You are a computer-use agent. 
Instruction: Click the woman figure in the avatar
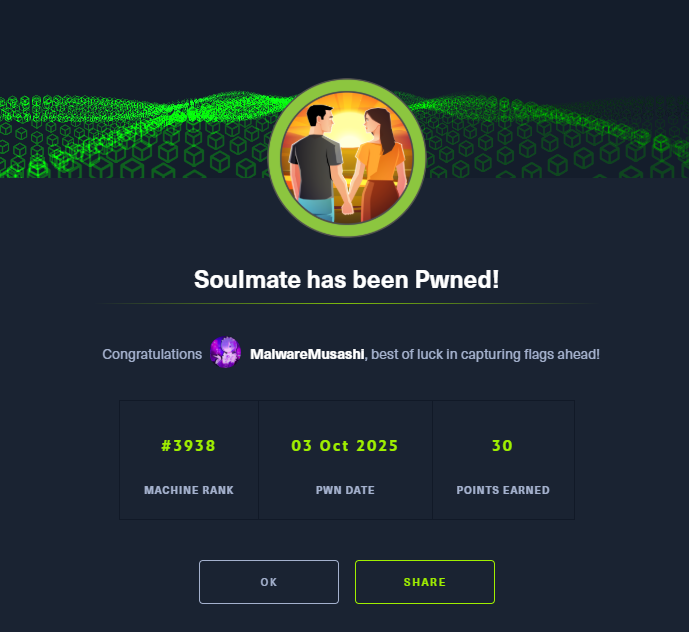click(377, 160)
